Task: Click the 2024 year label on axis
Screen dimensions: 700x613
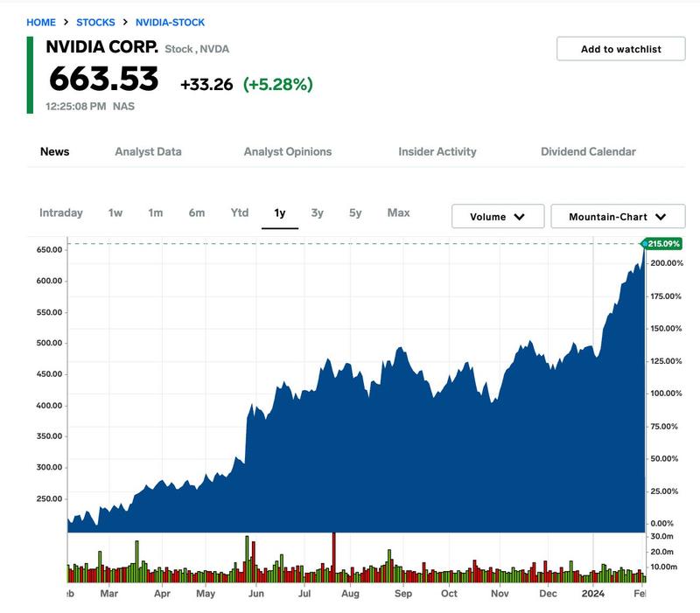Action: point(593,594)
